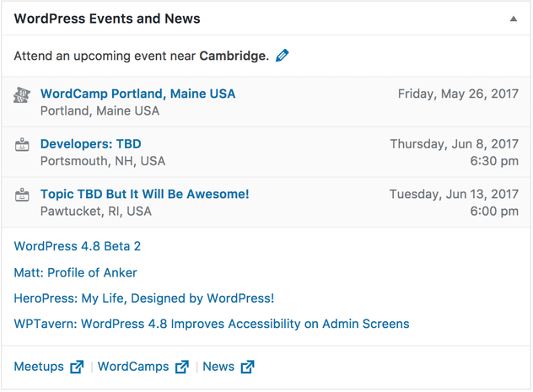
Task: Click the WordCamp icon beside Portland event
Action: click(x=22, y=94)
